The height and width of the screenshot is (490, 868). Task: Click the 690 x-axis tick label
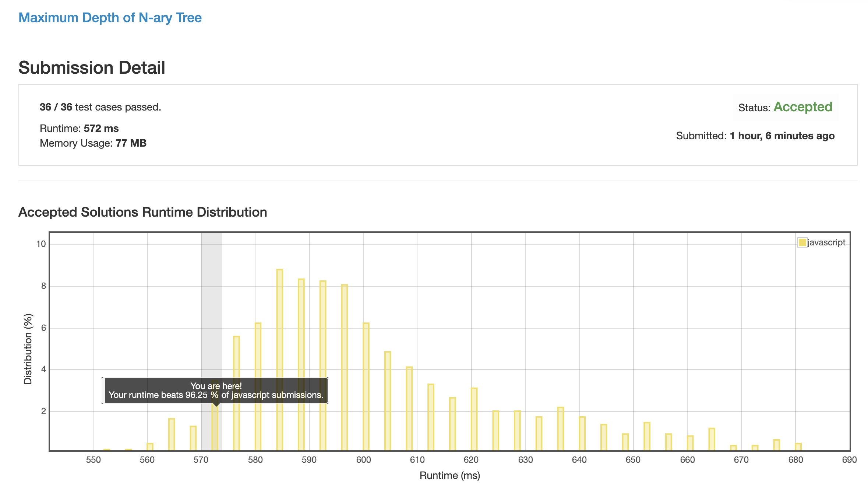(x=850, y=460)
